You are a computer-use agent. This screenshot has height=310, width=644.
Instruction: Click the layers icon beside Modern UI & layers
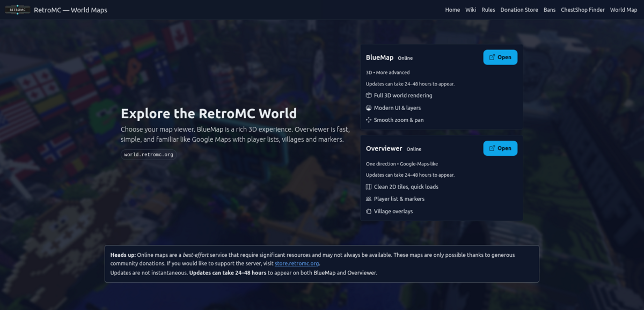tap(369, 107)
